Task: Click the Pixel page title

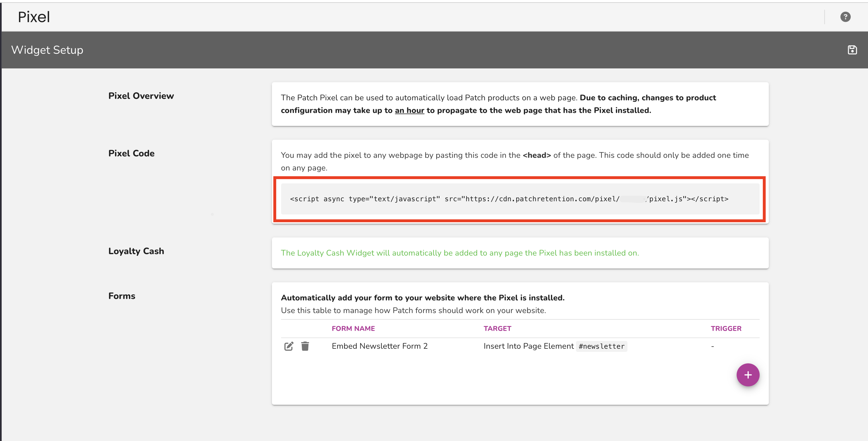Action: coord(34,17)
